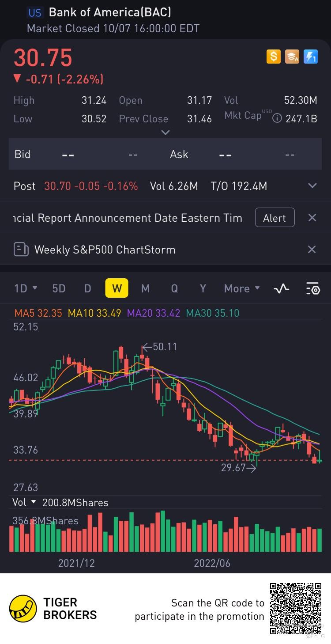The width and height of the screenshot is (331, 644).
Task: Tap the Post Vol 6.26M value
Action: point(174,186)
